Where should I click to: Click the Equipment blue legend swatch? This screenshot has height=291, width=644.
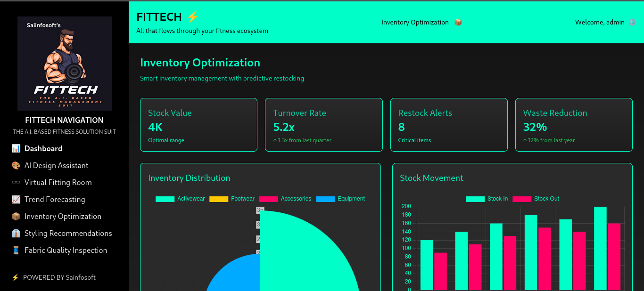[325, 199]
